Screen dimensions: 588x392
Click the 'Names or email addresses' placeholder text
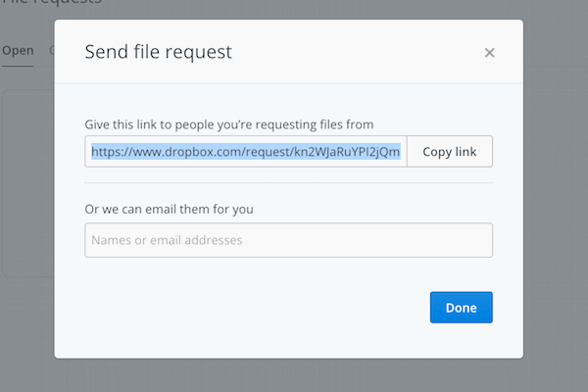point(167,240)
